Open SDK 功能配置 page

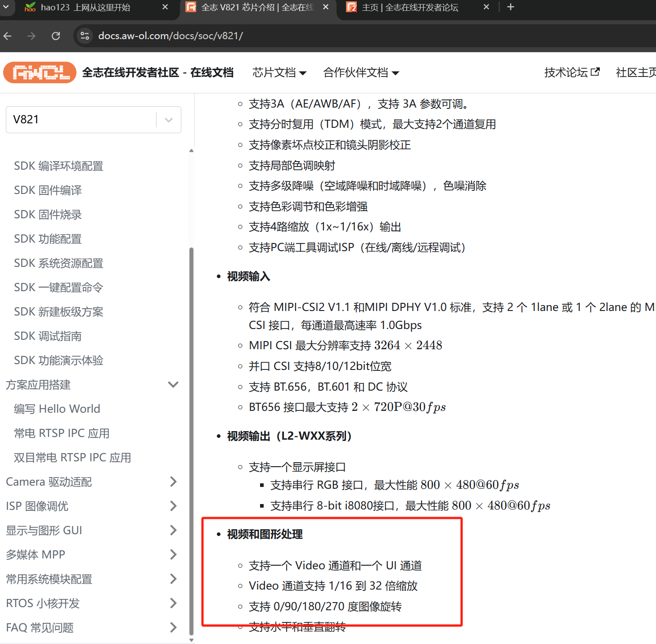pos(48,239)
